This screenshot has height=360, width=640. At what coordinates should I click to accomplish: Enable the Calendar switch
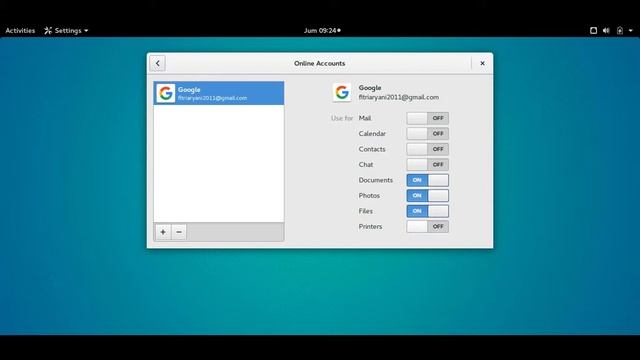pos(427,134)
